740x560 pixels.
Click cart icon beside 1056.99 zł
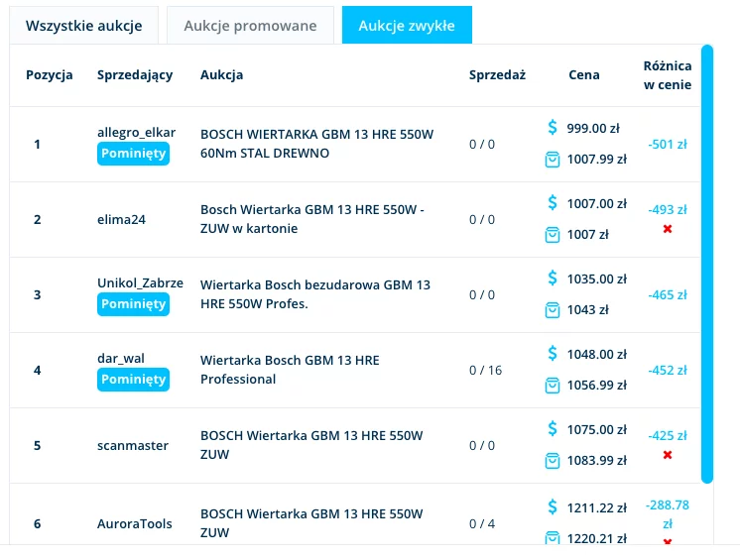[x=553, y=386]
